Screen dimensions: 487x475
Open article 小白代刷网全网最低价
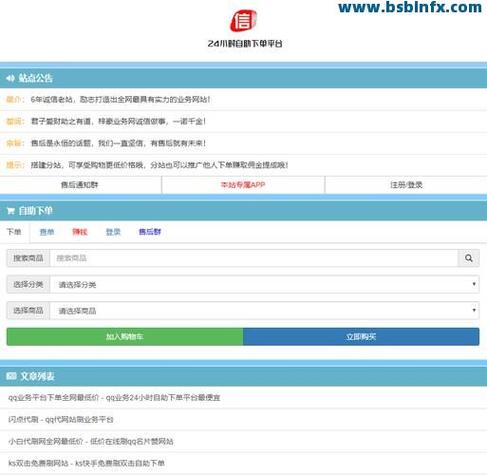(x=91, y=441)
